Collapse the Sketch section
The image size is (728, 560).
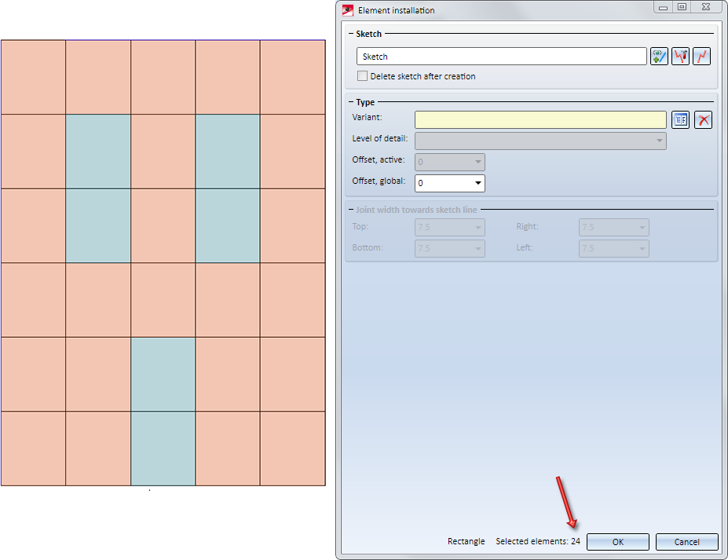(x=351, y=34)
